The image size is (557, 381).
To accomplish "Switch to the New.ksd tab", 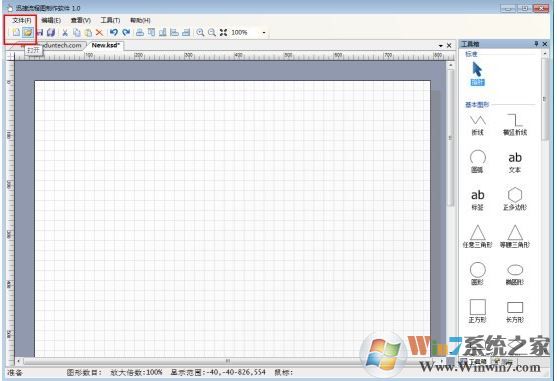I will 106,45.
